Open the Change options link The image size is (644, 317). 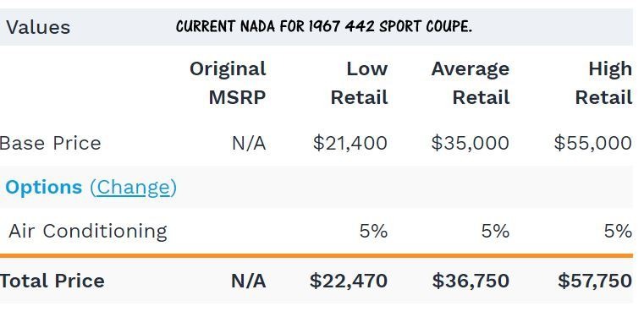pyautogui.click(x=133, y=188)
